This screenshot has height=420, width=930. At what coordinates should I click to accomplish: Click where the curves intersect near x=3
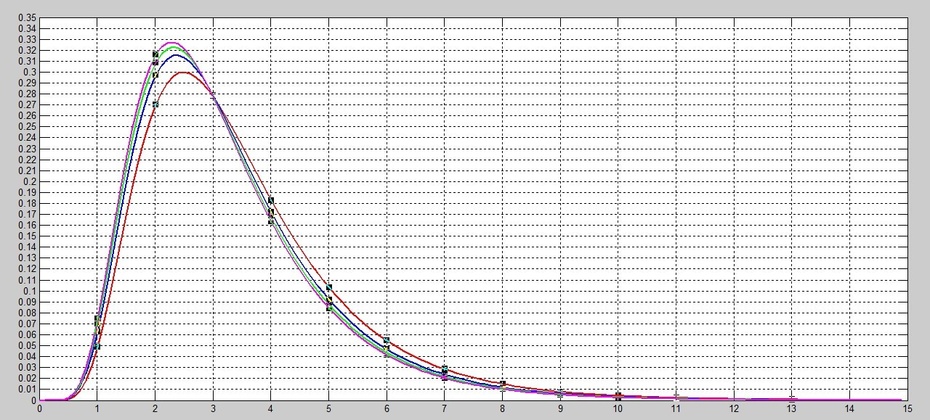(212, 94)
